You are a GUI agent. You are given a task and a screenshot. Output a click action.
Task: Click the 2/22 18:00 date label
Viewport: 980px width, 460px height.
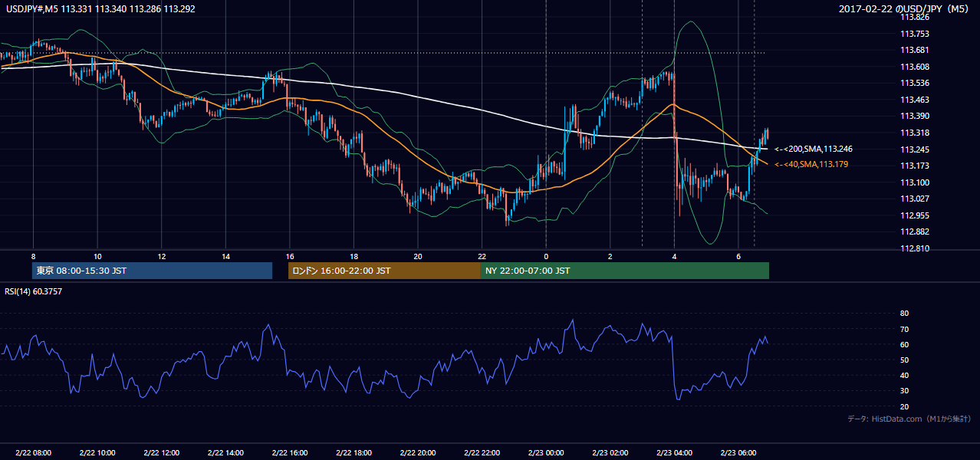pyautogui.click(x=354, y=453)
